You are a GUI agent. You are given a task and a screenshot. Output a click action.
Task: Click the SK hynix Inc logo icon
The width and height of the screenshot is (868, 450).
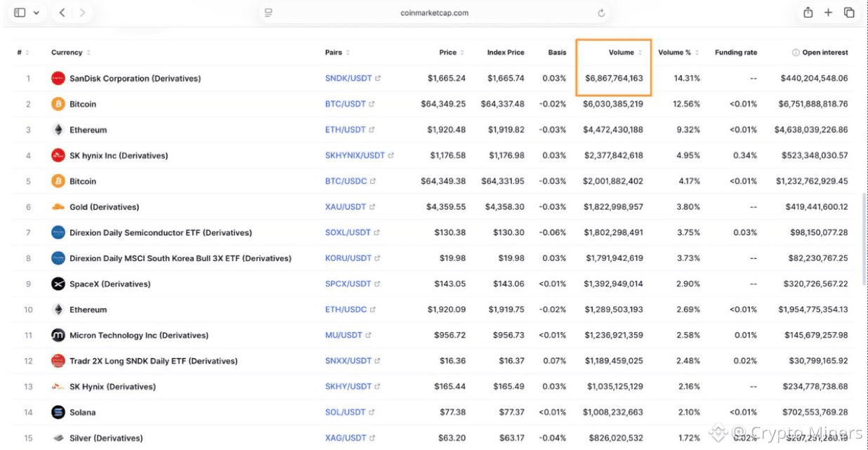(x=58, y=155)
